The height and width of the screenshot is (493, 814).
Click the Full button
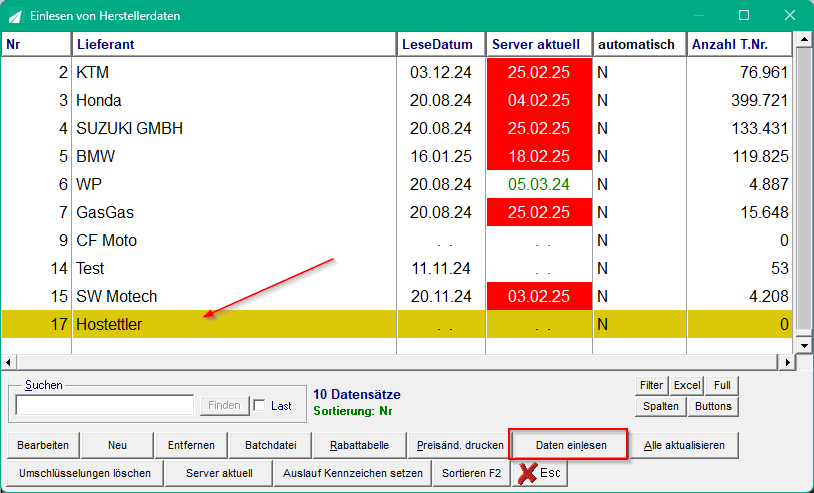click(722, 386)
